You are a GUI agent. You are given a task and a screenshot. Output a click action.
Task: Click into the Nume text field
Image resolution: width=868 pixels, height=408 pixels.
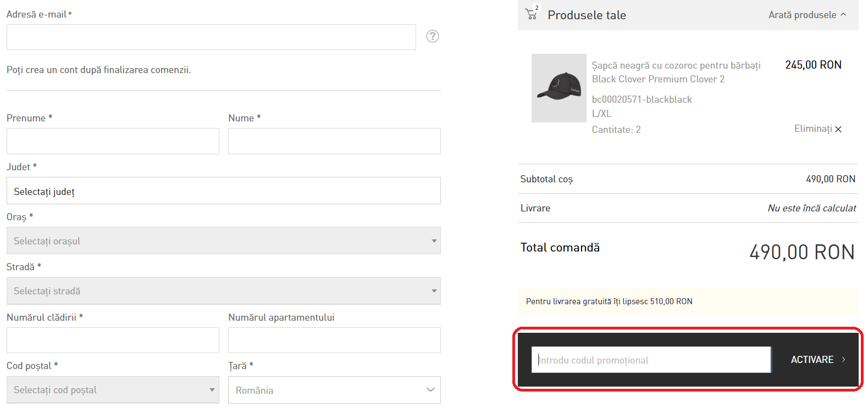[x=334, y=141]
